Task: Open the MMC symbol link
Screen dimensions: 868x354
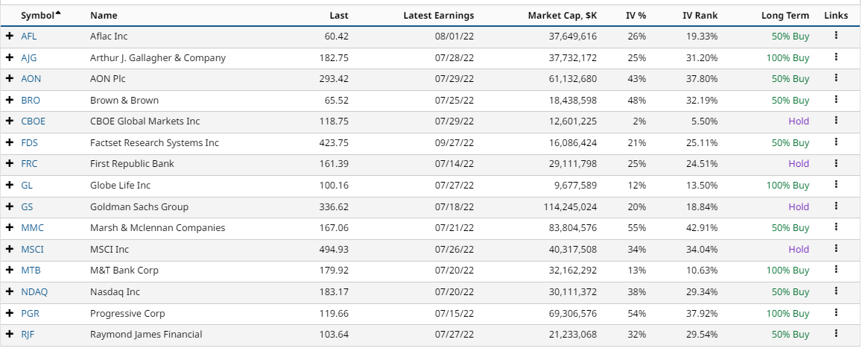Action: click(x=32, y=227)
